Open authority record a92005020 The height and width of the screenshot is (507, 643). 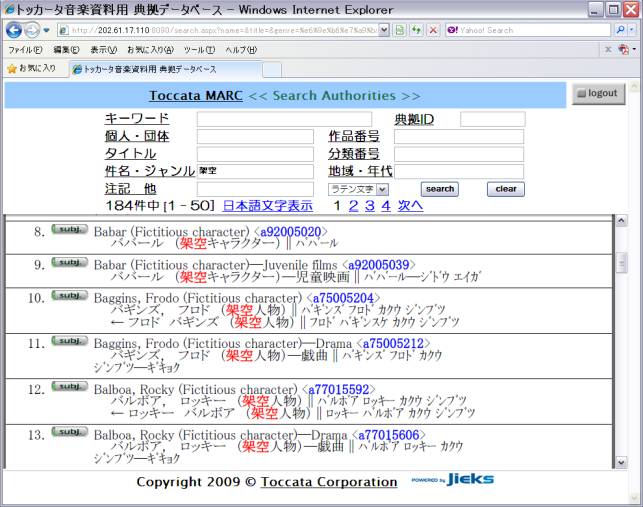click(x=290, y=232)
